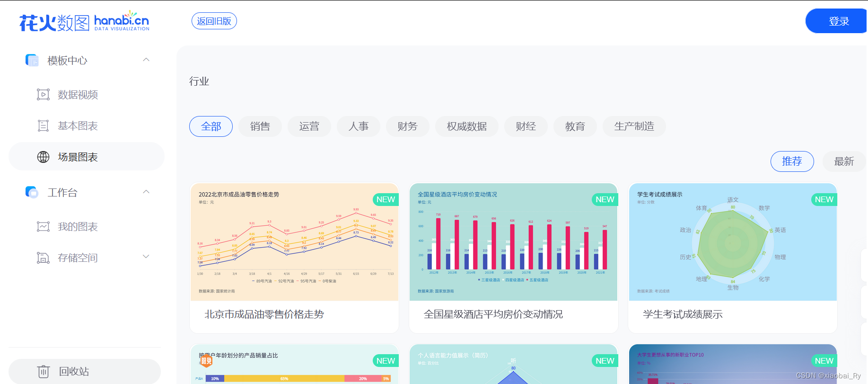Viewport: 868px width, 384px height.
Task: Filter templates by 财务
Action: click(408, 126)
